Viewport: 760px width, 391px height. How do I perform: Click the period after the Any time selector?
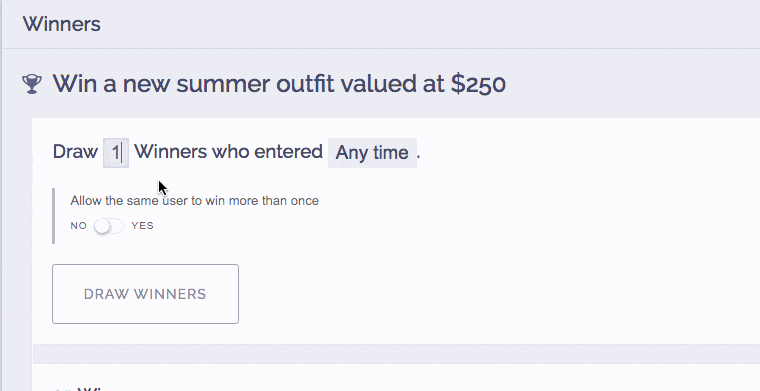click(x=419, y=157)
